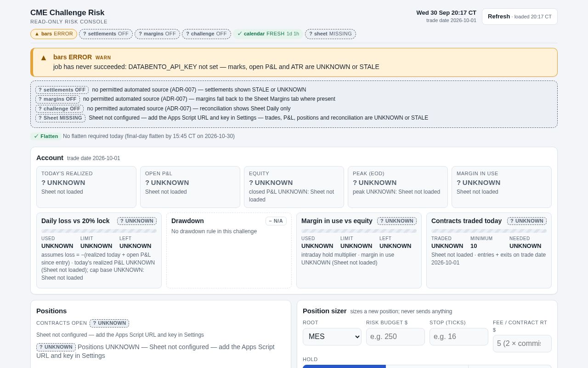This screenshot has width=588, height=368.
Task: Click the Daily loss progress bar
Action: tap(99, 231)
